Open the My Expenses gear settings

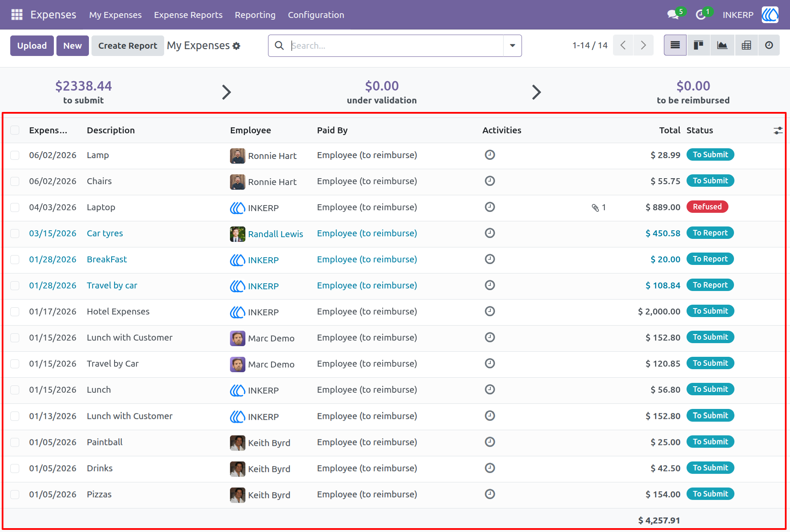236,46
